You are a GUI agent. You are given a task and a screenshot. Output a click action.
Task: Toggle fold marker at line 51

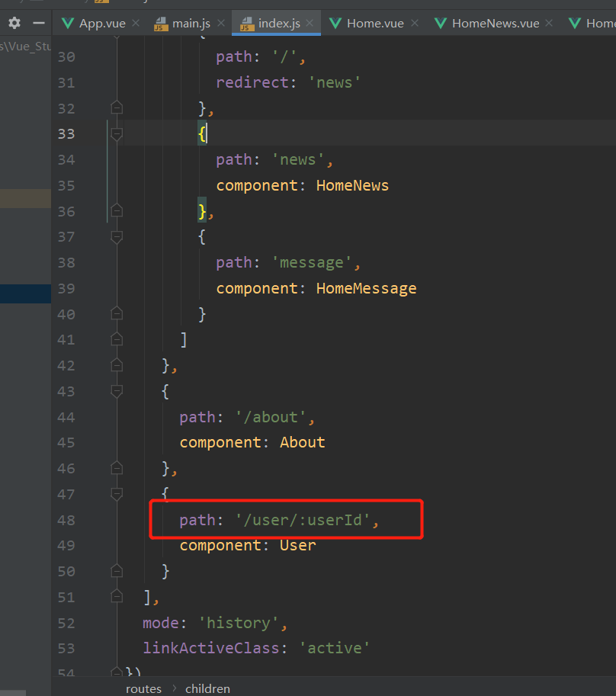(x=117, y=597)
